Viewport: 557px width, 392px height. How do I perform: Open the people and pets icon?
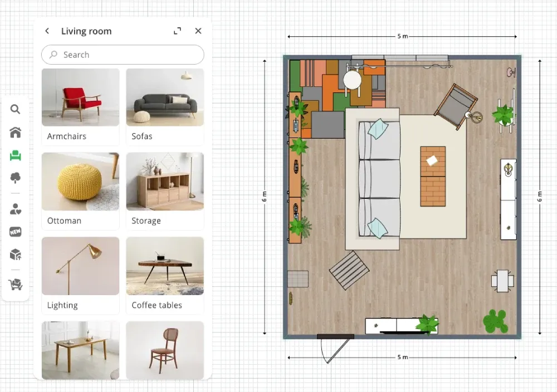coord(15,208)
